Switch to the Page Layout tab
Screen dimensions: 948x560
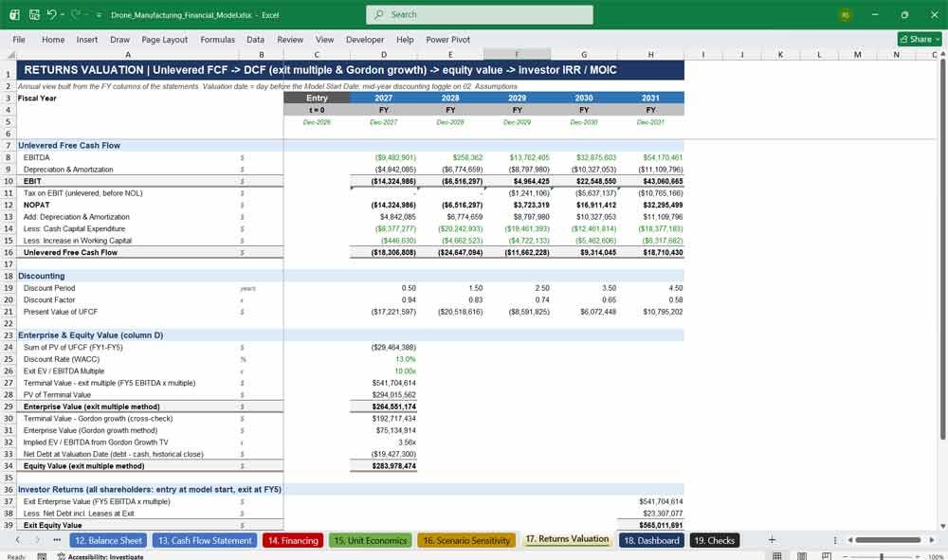coord(164,39)
